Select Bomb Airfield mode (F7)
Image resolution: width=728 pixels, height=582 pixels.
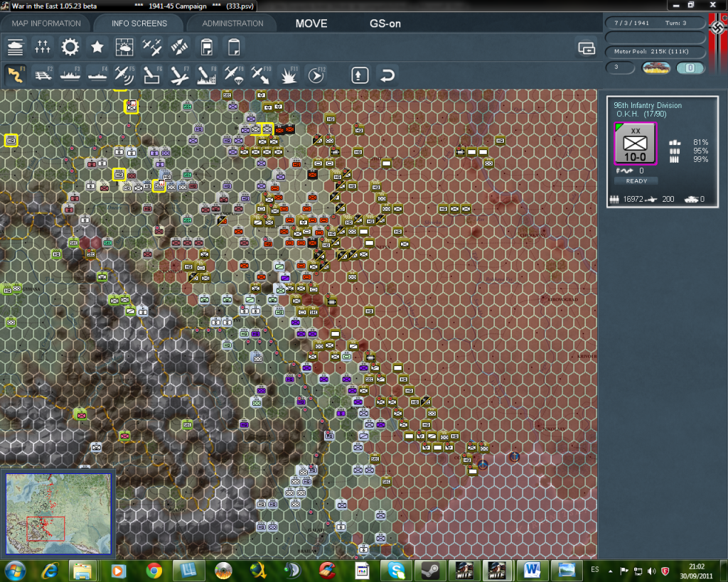[179, 75]
